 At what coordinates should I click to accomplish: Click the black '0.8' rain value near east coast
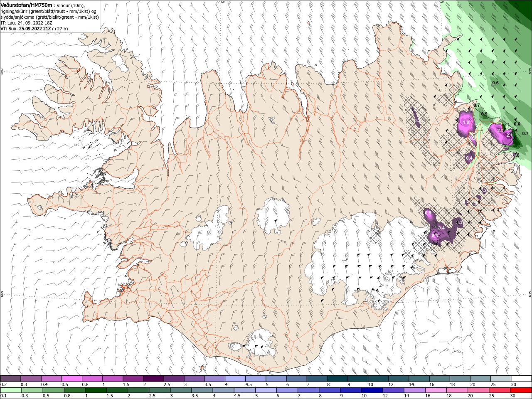[x=516, y=155]
